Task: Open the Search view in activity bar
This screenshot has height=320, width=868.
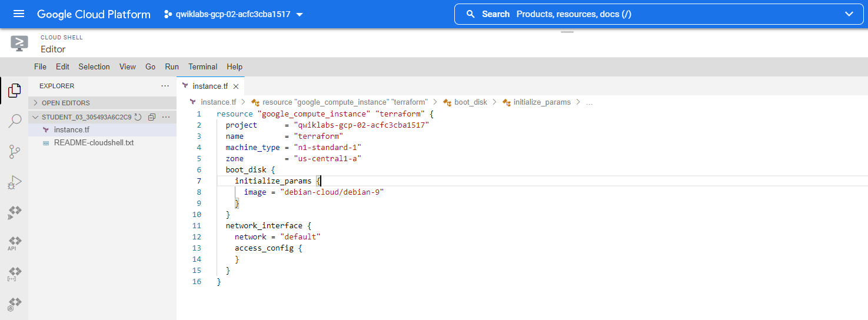Action: (x=15, y=121)
